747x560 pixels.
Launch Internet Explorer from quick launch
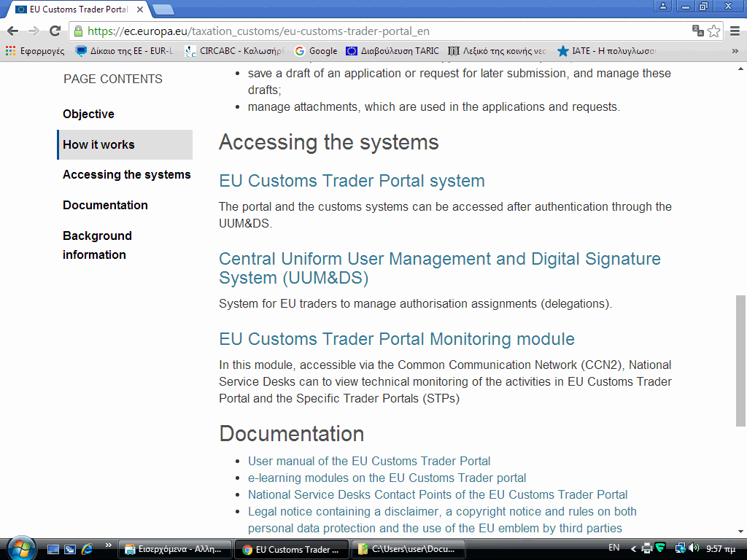88,548
